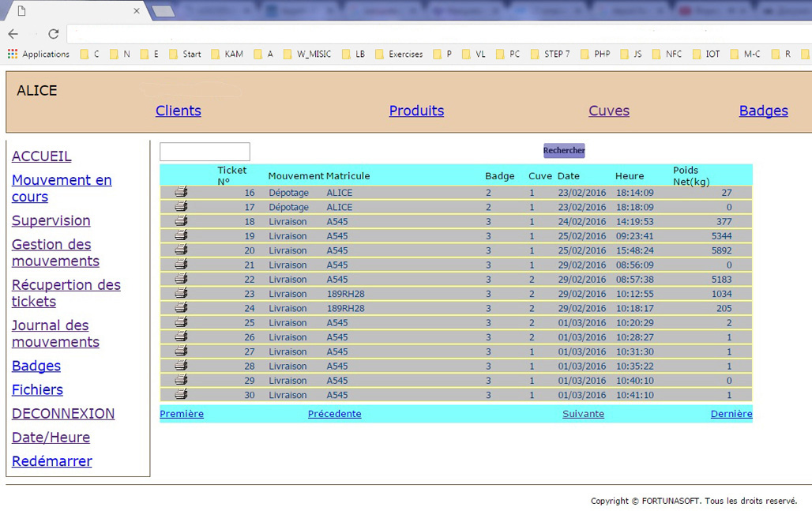Open the Clients menu at the top
The image size is (812, 511).
178,111
